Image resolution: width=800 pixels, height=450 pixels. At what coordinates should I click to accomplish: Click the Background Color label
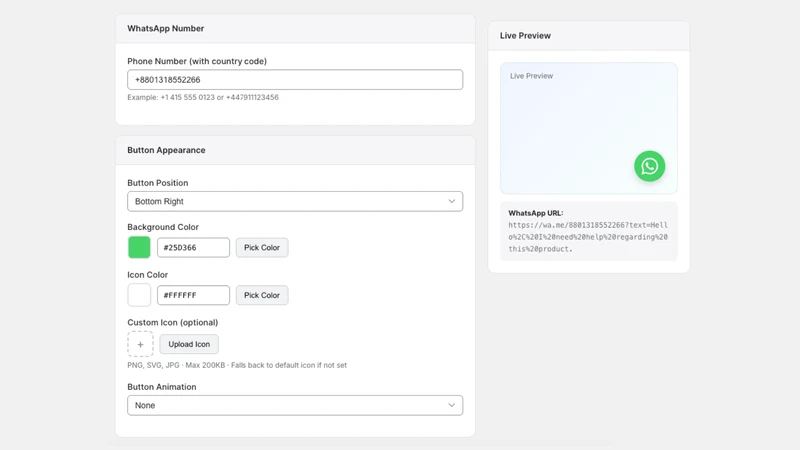(163, 227)
